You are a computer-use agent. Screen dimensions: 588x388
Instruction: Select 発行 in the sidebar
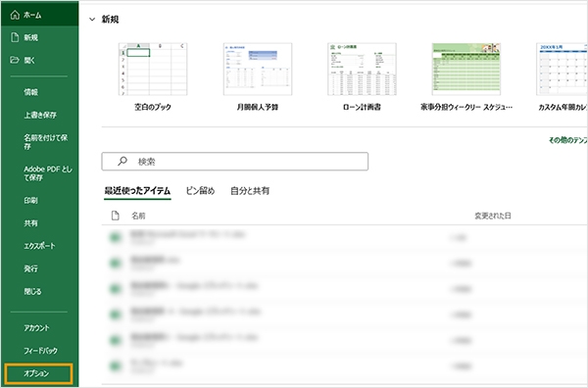[x=30, y=268]
